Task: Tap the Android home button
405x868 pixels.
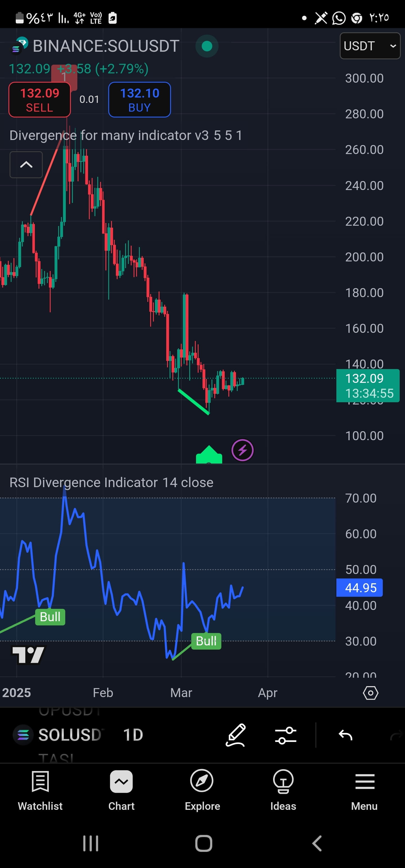Action: (x=204, y=843)
